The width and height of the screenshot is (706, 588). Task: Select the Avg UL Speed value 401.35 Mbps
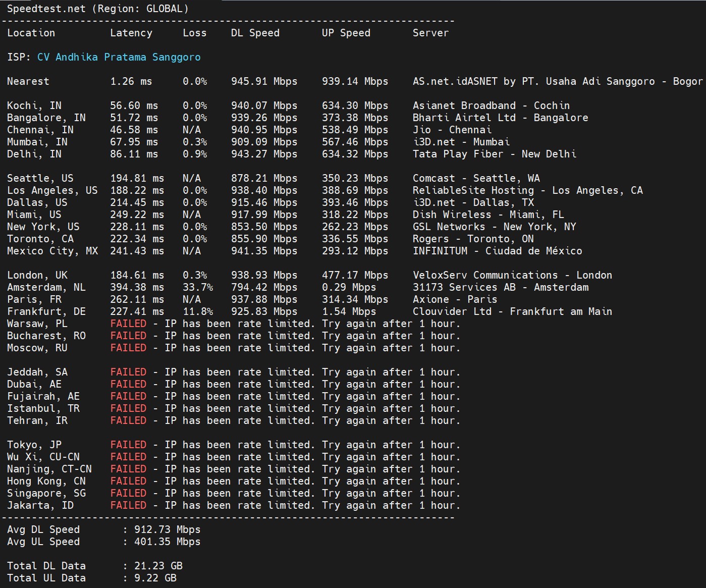pos(167,542)
